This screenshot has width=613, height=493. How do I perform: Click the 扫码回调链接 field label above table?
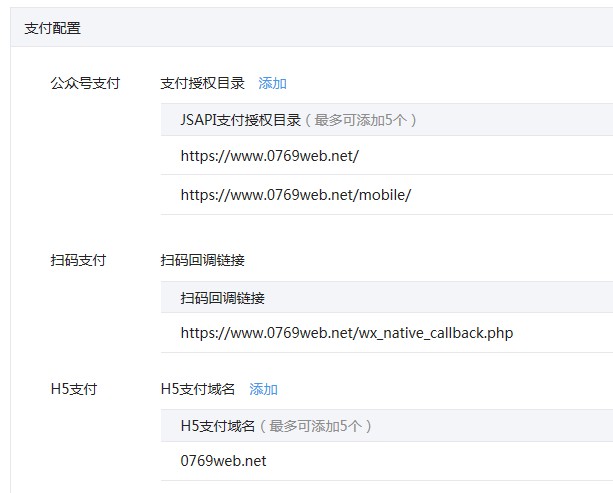[x=203, y=260]
